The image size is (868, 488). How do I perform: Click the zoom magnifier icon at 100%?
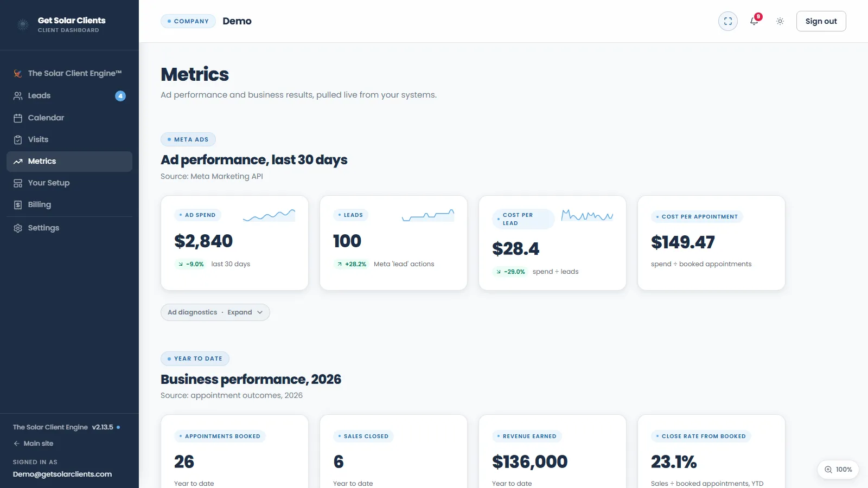828,470
